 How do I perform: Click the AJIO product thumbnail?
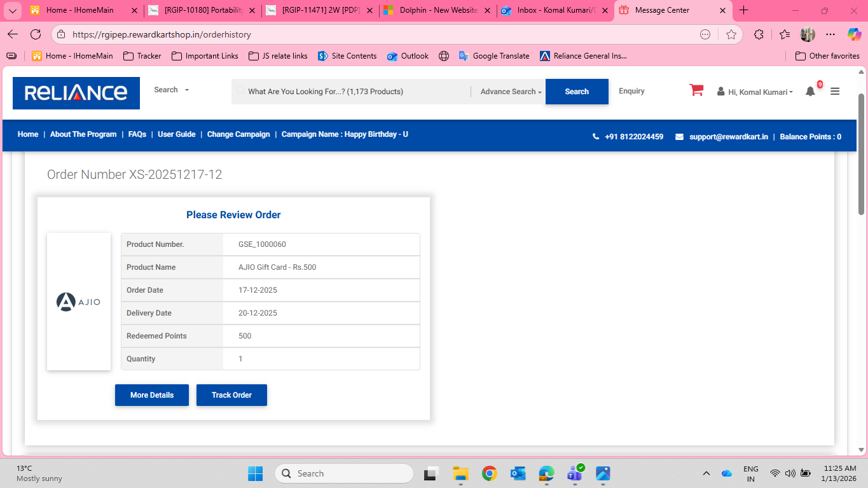79,302
